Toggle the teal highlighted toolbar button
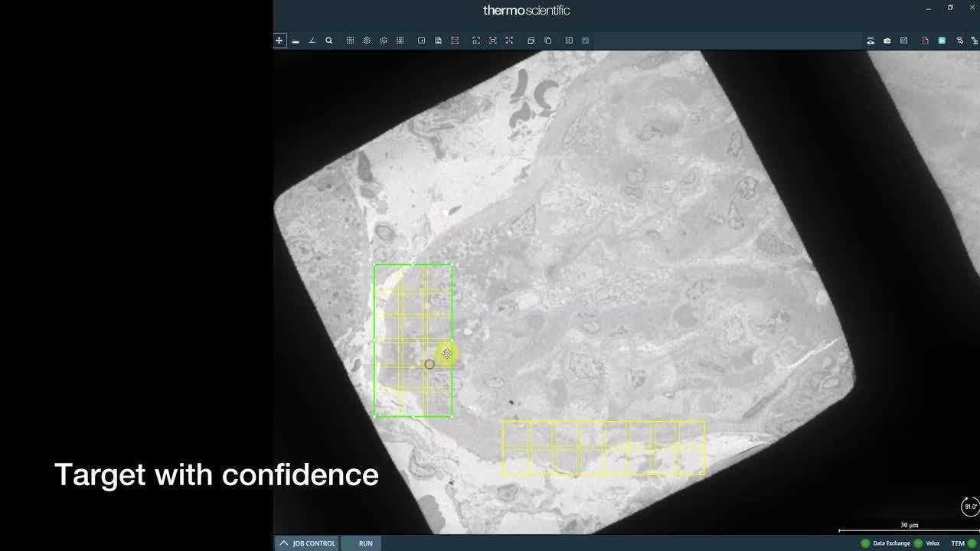Image resolution: width=980 pixels, height=551 pixels. (x=942, y=41)
